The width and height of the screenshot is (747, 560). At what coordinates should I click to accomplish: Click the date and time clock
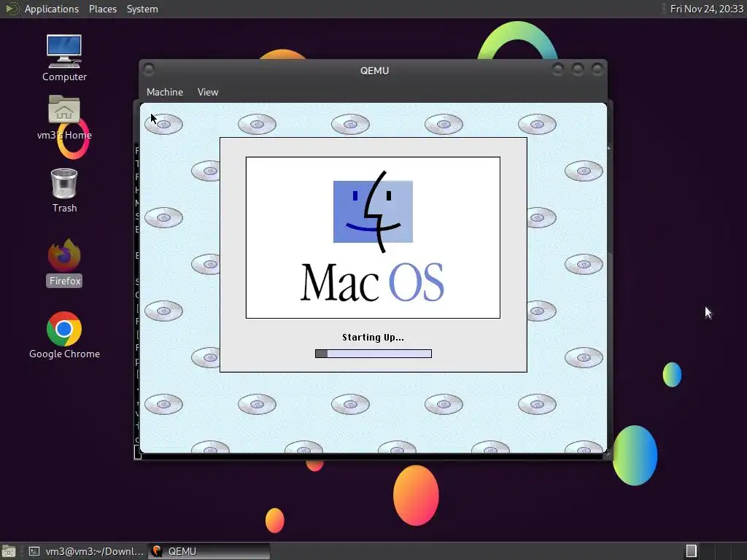click(x=706, y=9)
